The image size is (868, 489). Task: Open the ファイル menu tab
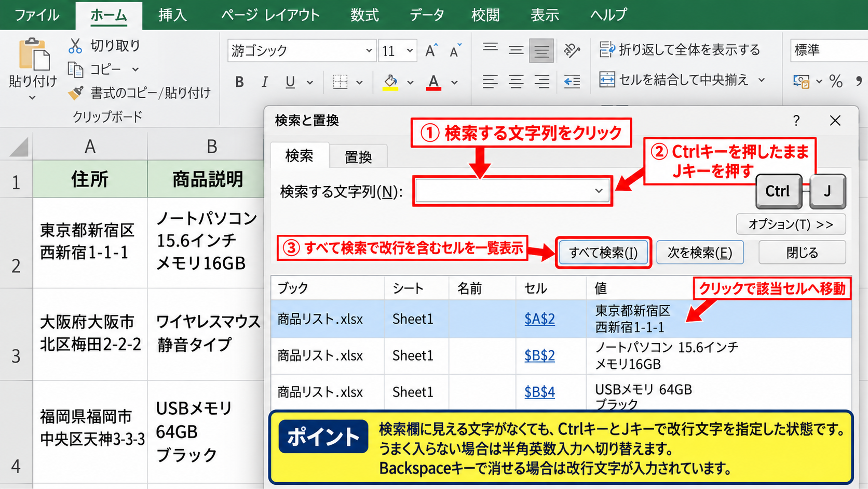(37, 15)
